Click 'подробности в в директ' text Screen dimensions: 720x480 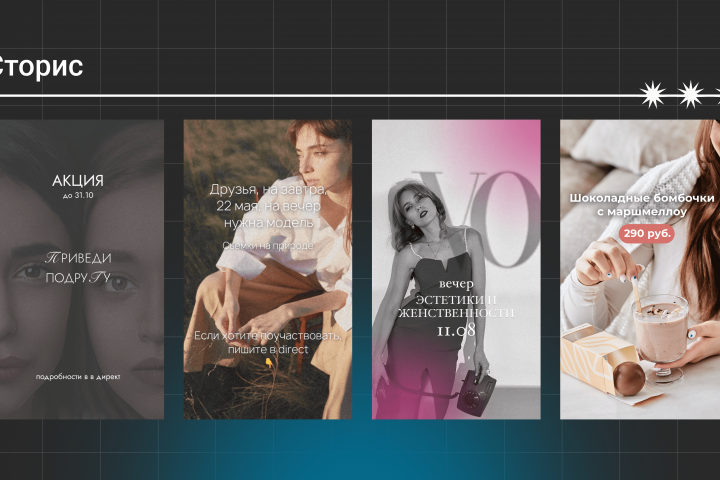point(78,377)
